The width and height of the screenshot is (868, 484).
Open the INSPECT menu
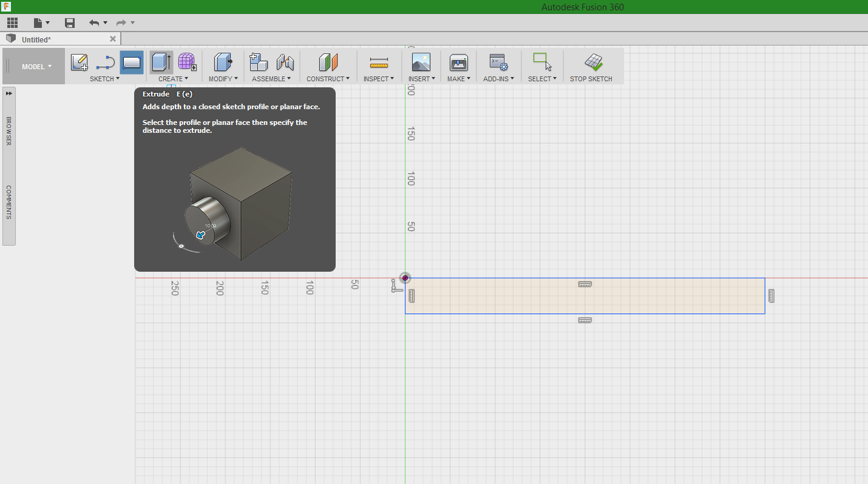coord(379,79)
